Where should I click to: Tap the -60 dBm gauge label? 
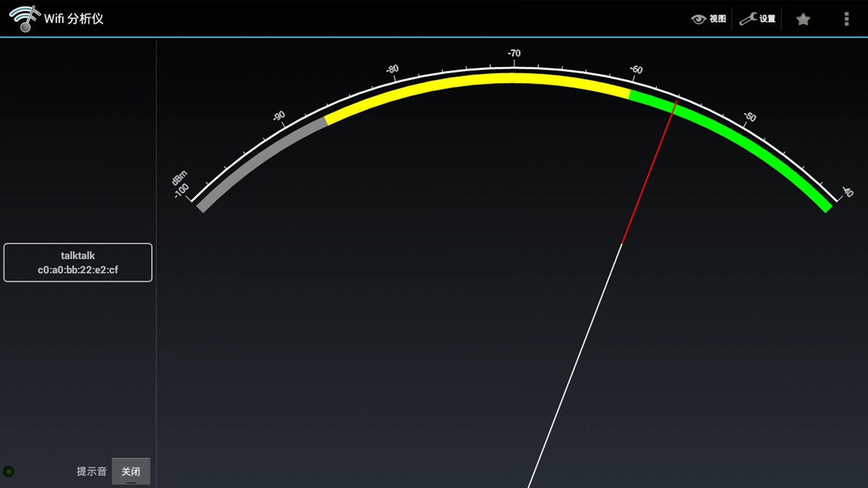[636, 69]
